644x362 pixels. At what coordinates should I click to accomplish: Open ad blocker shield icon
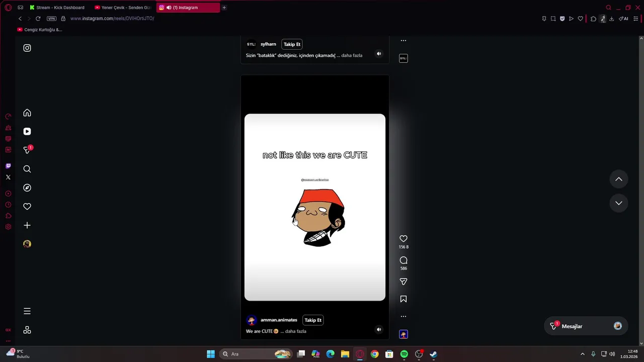tap(562, 19)
